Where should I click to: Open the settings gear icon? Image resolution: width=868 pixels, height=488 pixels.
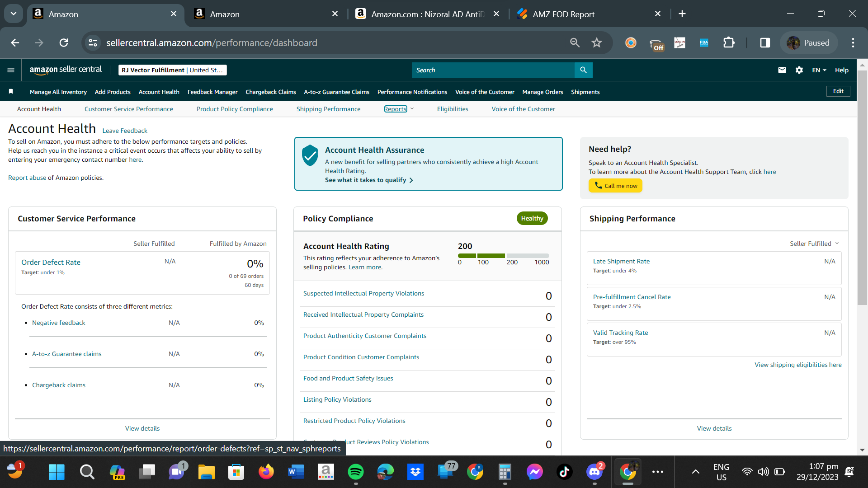(799, 70)
